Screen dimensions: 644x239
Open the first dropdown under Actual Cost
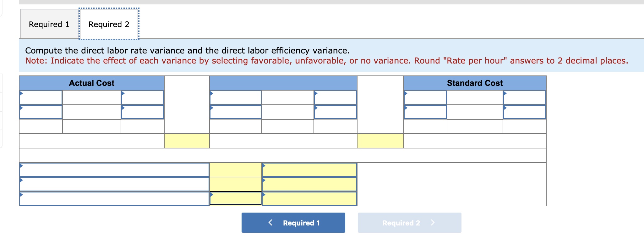click(x=41, y=97)
